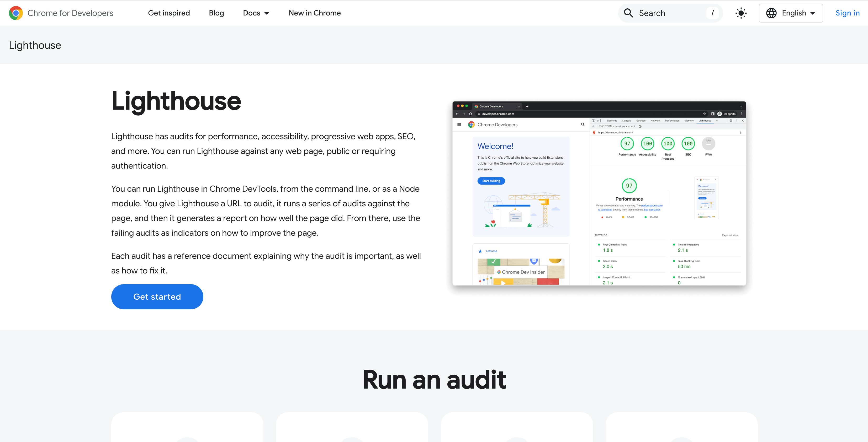Click the Expand view link in screenshot
This screenshot has width=868, height=442.
point(730,235)
